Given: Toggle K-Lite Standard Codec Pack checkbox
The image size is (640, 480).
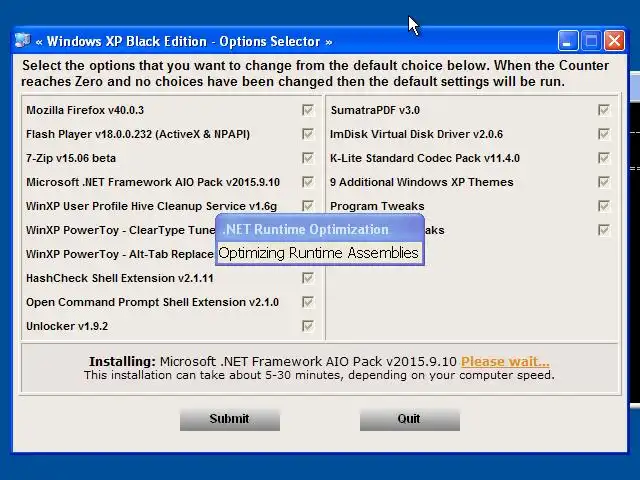Looking at the screenshot, I should [604, 158].
